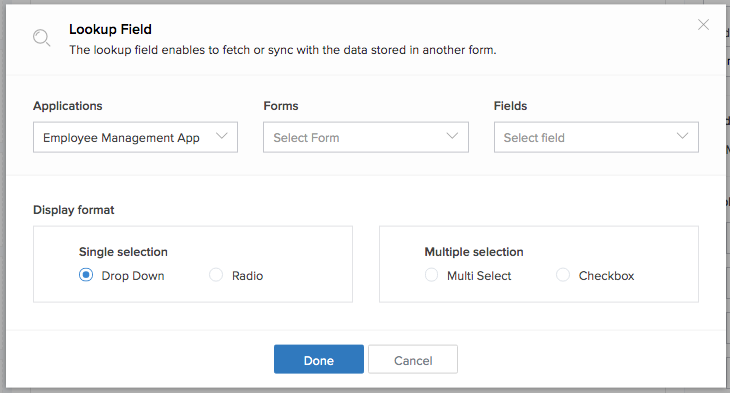
Task: Click the Lookup Field magnifier icon
Action: coord(41,38)
